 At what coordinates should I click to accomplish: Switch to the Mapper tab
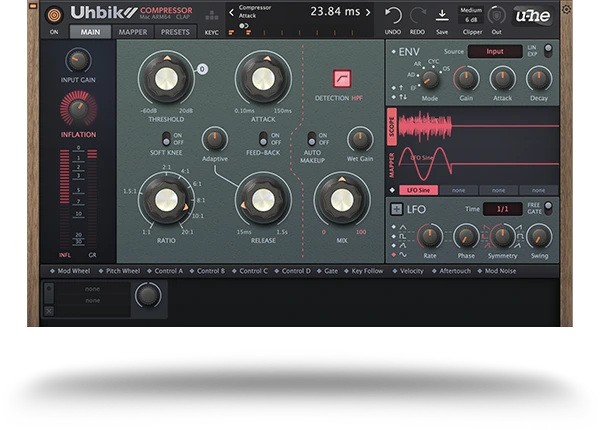pos(132,32)
